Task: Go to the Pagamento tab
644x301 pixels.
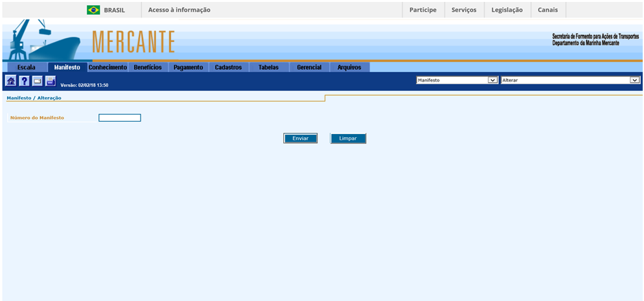Action: tap(188, 67)
